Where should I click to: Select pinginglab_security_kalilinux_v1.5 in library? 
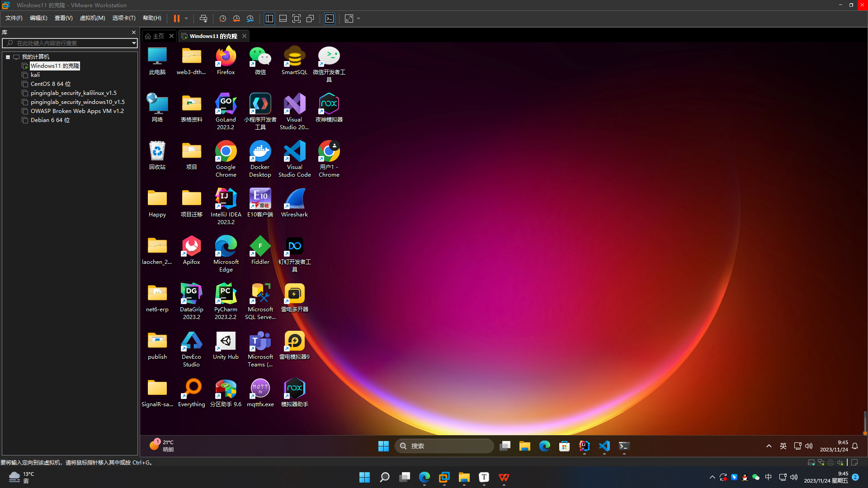pyautogui.click(x=74, y=93)
